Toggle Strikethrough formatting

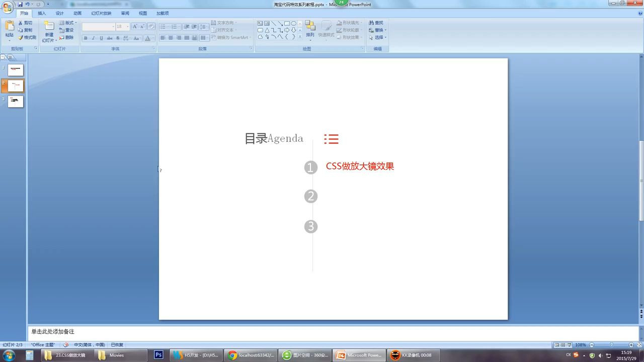coord(110,38)
